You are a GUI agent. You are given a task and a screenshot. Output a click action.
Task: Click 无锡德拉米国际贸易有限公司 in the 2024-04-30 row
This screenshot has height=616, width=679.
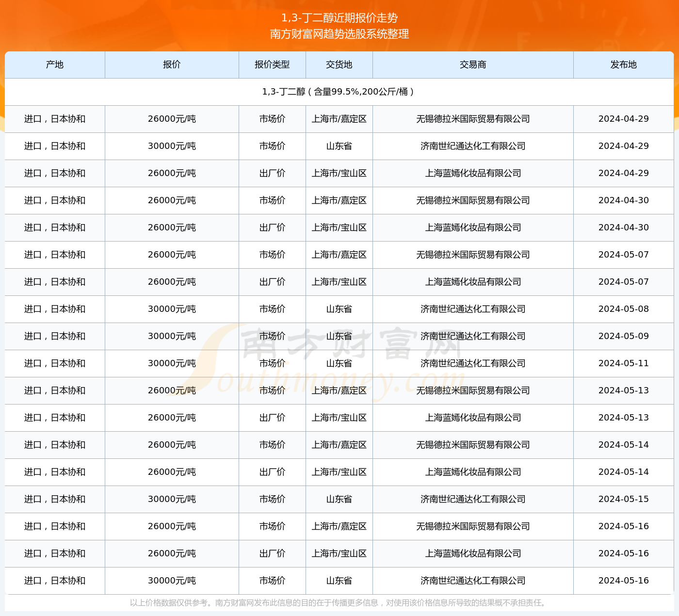(473, 200)
